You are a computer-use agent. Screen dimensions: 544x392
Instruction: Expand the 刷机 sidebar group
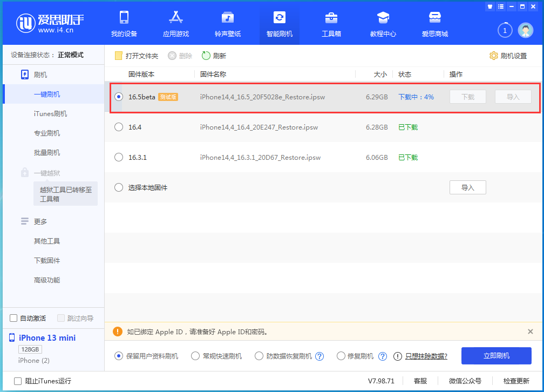click(33, 75)
